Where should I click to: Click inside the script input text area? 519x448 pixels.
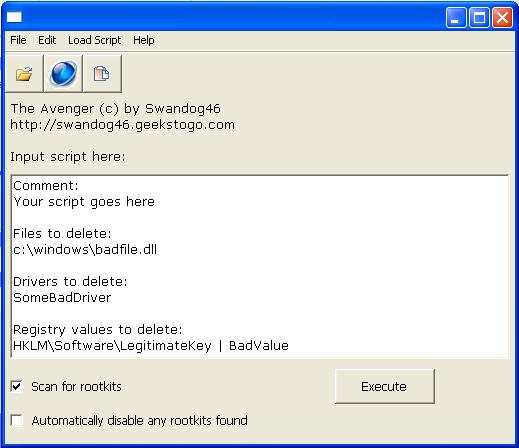pyautogui.click(x=260, y=266)
